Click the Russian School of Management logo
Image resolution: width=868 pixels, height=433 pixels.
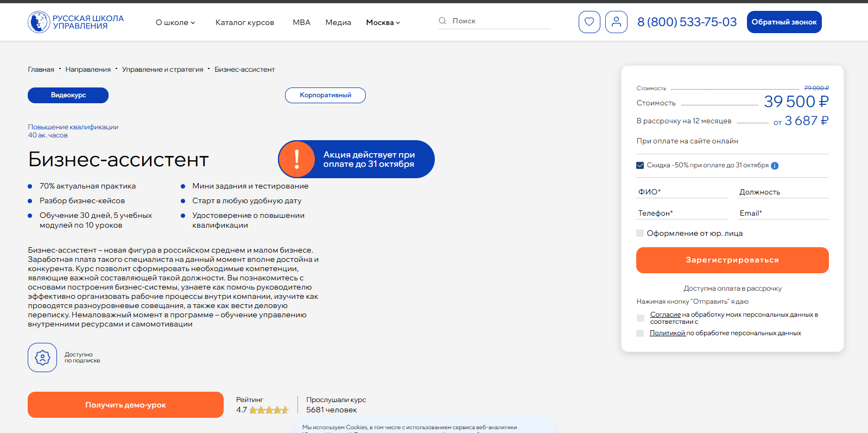75,22
